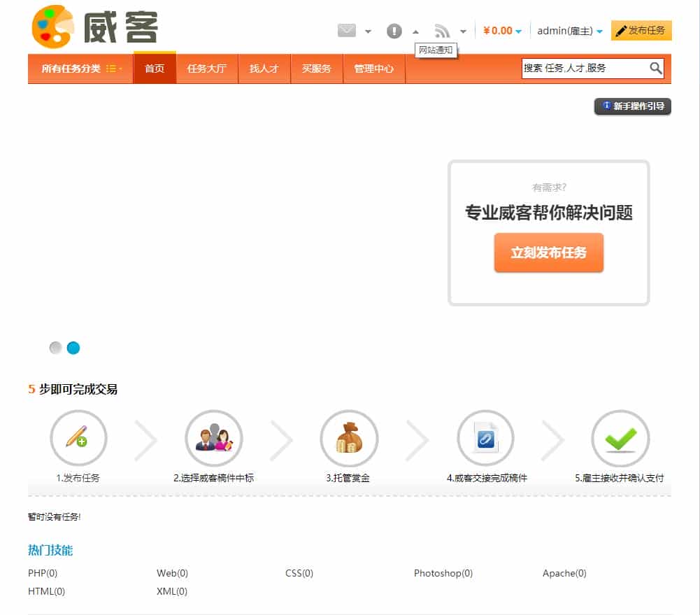Click the 有需求? text
Viewport: 700px width, 615px height.
click(x=549, y=187)
